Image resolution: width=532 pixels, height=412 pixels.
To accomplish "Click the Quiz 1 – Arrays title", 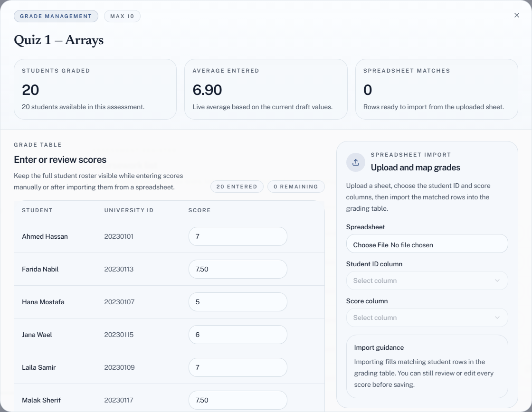I will pos(59,40).
